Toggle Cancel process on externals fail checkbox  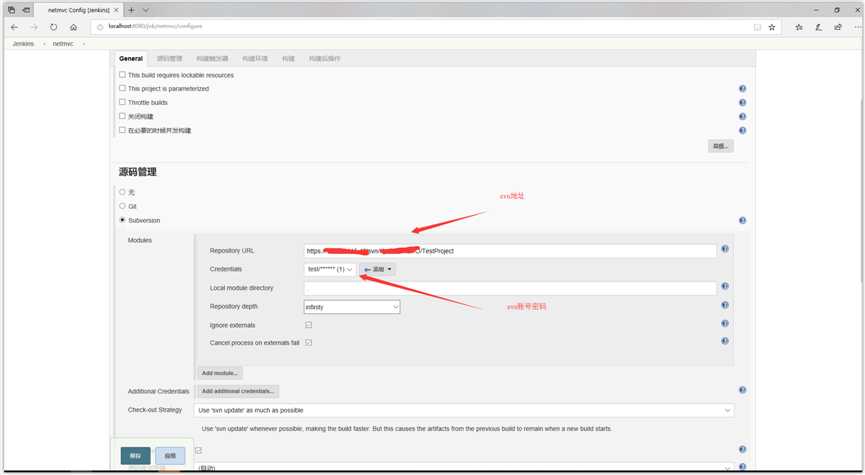click(308, 343)
